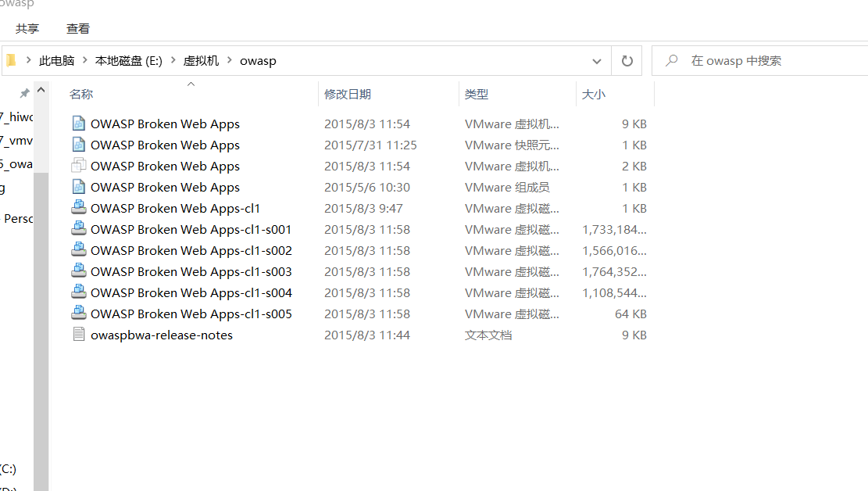Click the 2015/8/3 11:44 date cell
This screenshot has width=868, height=491.
pos(366,335)
